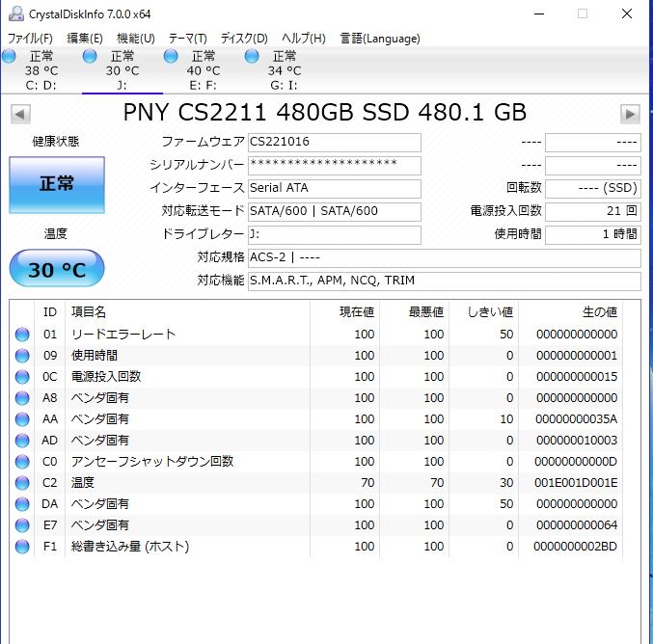Viewport: 653px width, 644px height.
Task: Open the 機能(U) menu
Action: tap(136, 39)
